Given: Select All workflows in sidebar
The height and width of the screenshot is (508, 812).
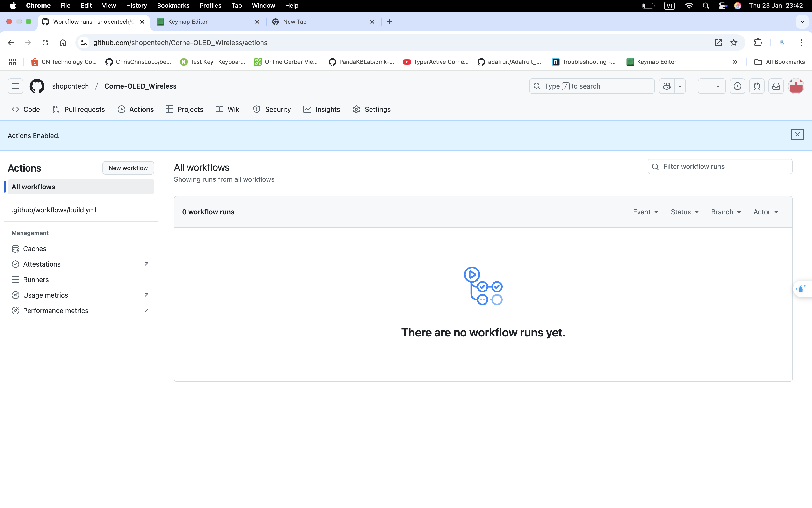Looking at the screenshot, I should (x=81, y=187).
